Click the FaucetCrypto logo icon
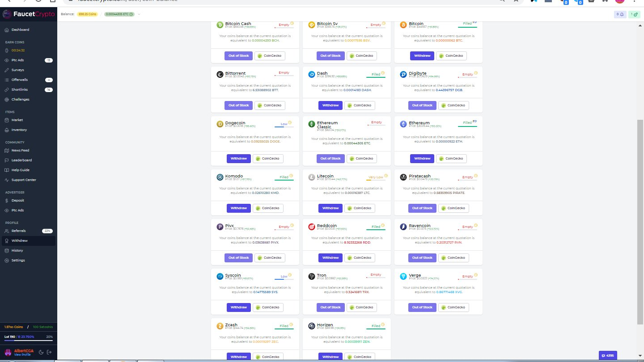 8,14
